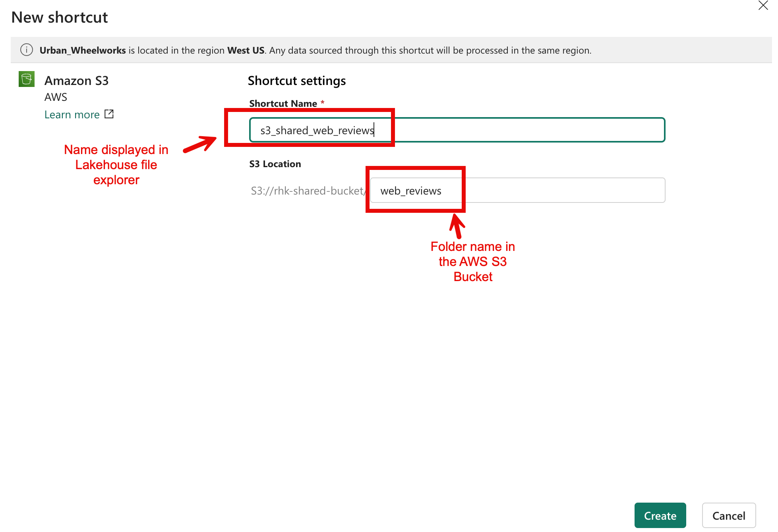Image resolution: width=778 pixels, height=532 pixels.
Task: Click the bold Urban_Wheelworks text in banner
Action: [83, 50]
